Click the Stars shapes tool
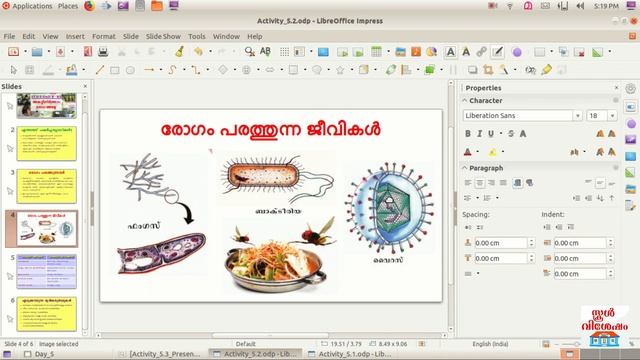Viewport: 640px width, 360px height. click(340, 70)
